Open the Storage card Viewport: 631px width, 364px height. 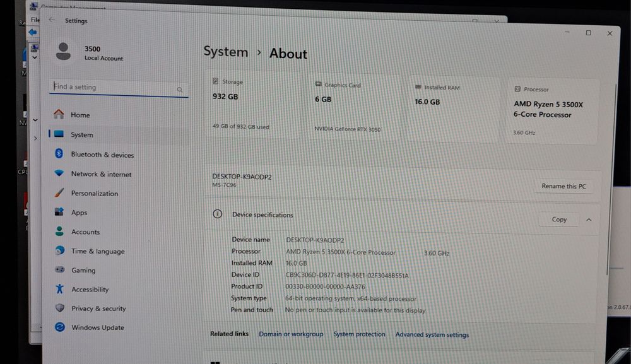click(x=254, y=105)
